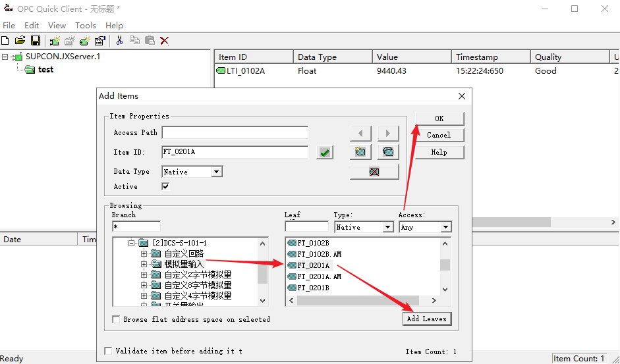620x364 pixels.
Task: Click into the Item ID field
Action: [x=235, y=152]
